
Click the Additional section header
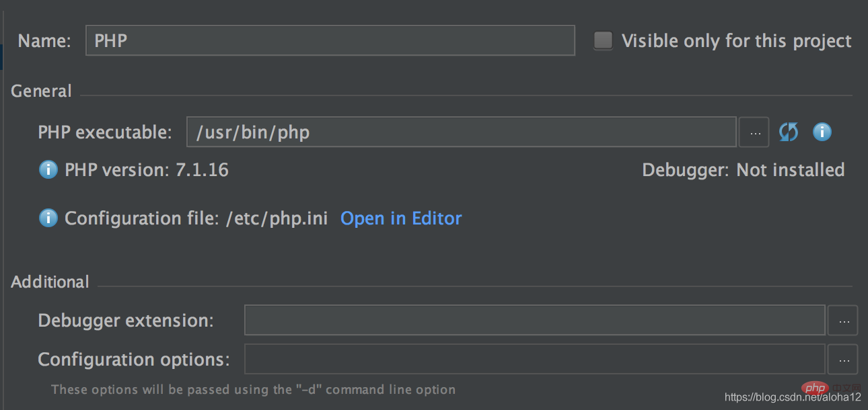(x=50, y=282)
